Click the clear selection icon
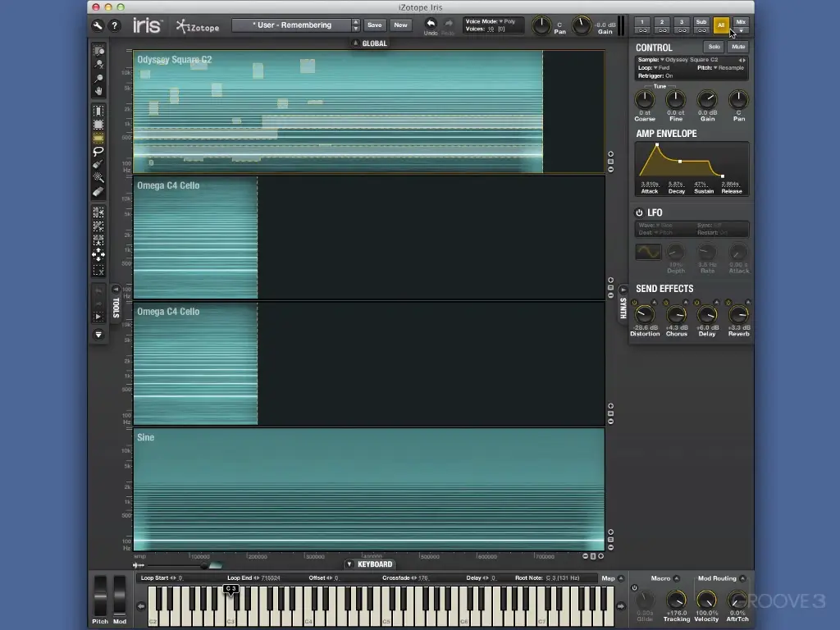Screen dimensions: 840x630 98,269
